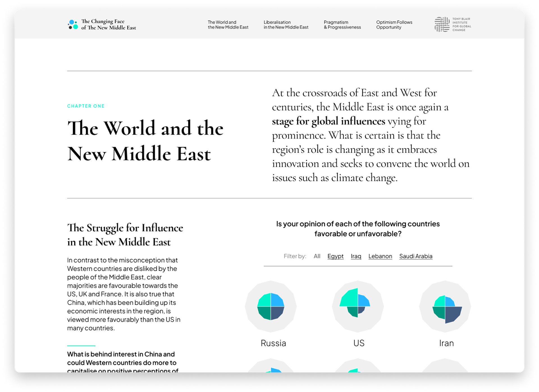Filter results by Saudi Arabia
This screenshot has width=539, height=392.
[415, 256]
